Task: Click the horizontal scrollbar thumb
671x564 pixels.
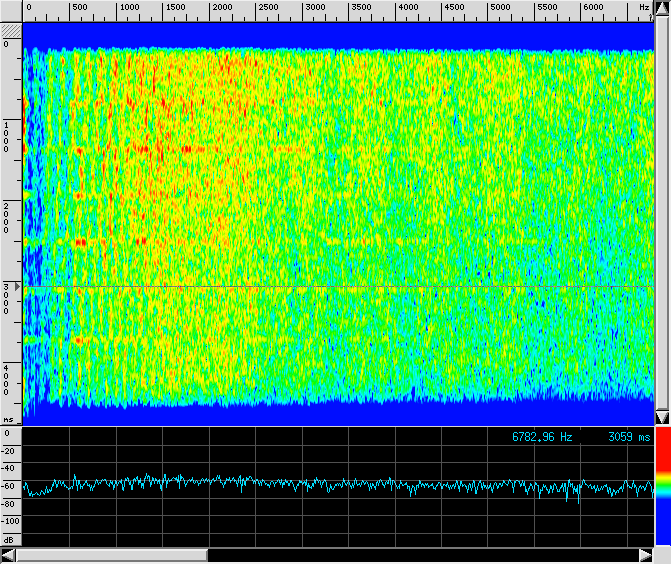Action: (x=111, y=555)
